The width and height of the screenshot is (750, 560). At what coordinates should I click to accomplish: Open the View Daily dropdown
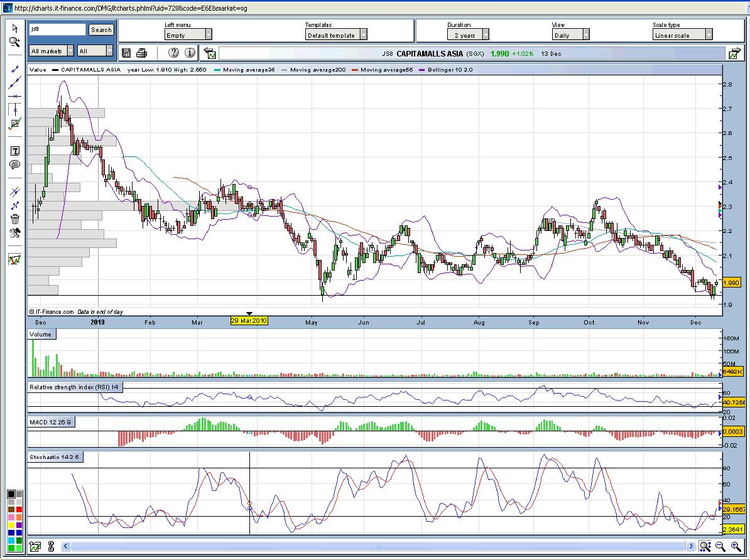point(570,35)
